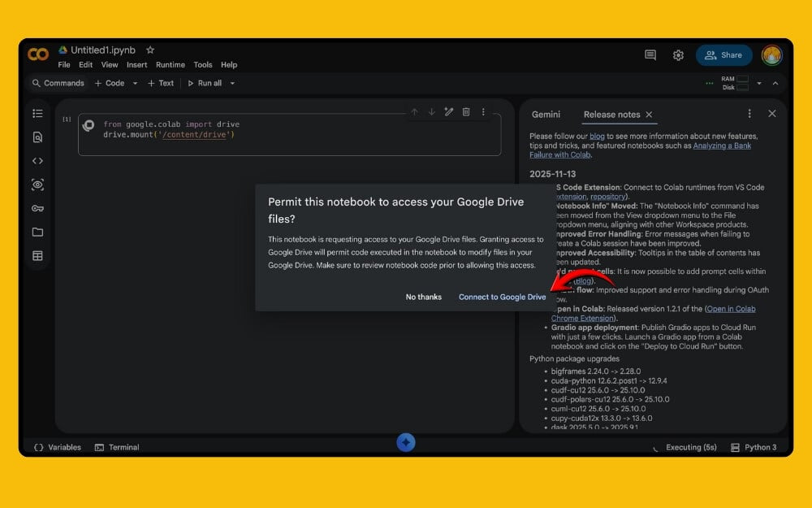Open the File menu
This screenshot has width=812, height=508.
click(64, 65)
